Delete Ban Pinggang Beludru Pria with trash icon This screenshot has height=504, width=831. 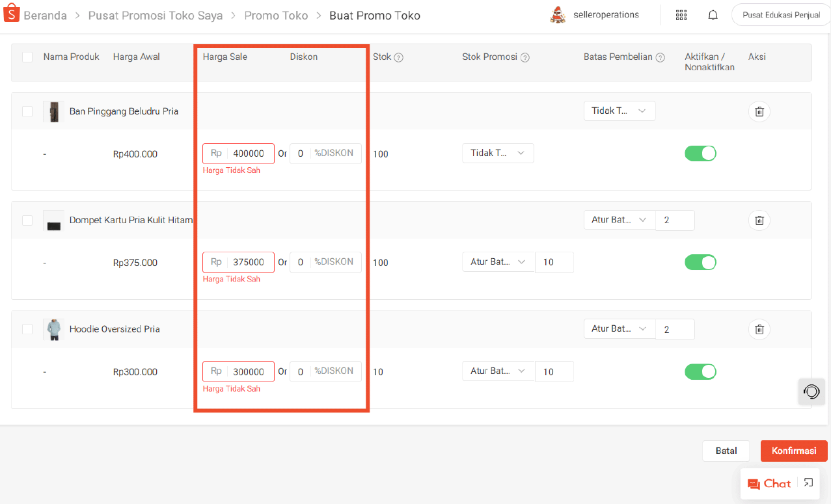pos(759,111)
